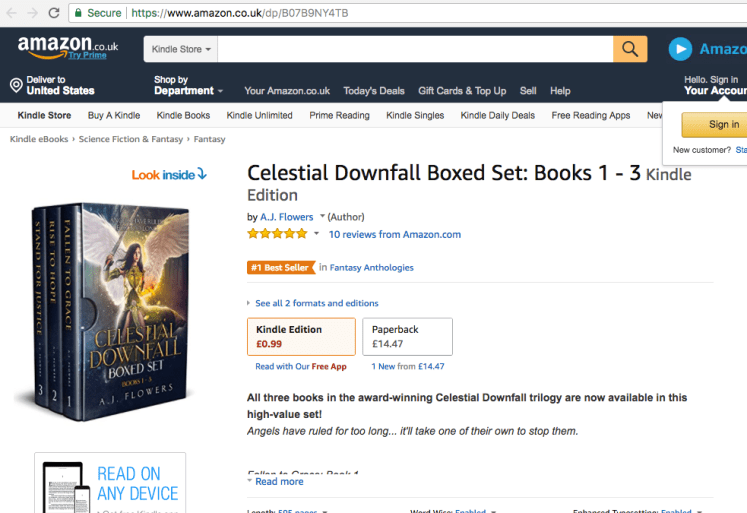Open Today's Deals menu item

click(x=374, y=91)
